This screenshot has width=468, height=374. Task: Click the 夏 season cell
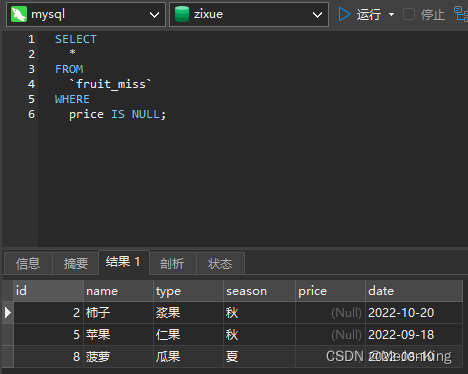tap(259, 357)
